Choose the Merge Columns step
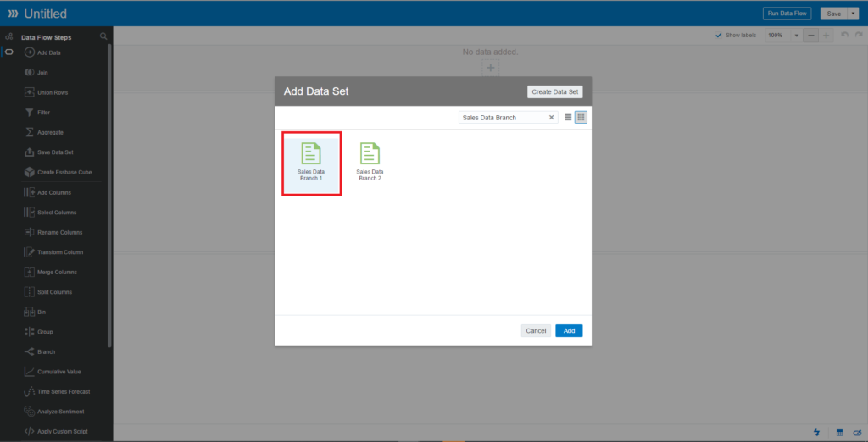The height and width of the screenshot is (442, 868). (48, 272)
